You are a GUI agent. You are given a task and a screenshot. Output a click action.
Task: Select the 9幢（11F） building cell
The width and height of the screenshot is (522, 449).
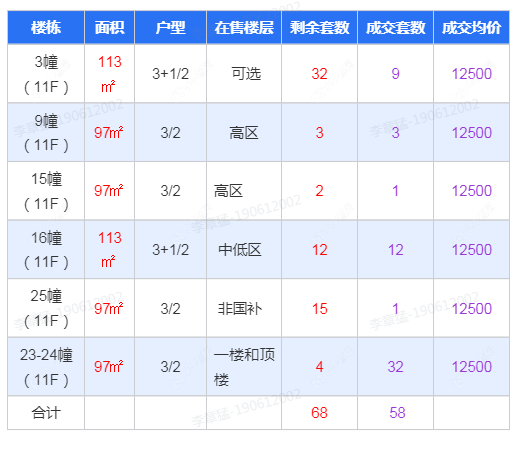46,133
